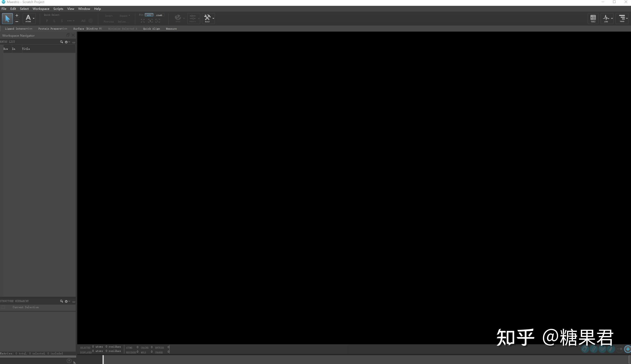Click the Structure Hierarchy search magnifier

pos(62,301)
